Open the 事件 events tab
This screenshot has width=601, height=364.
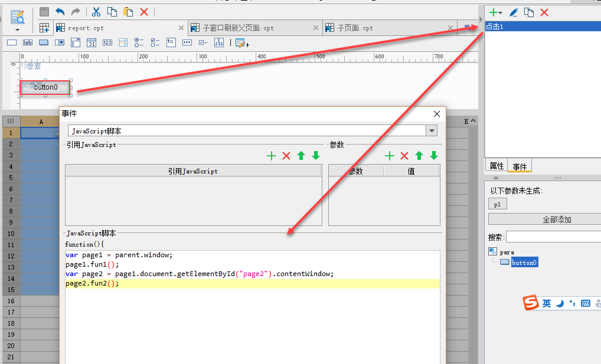click(520, 167)
